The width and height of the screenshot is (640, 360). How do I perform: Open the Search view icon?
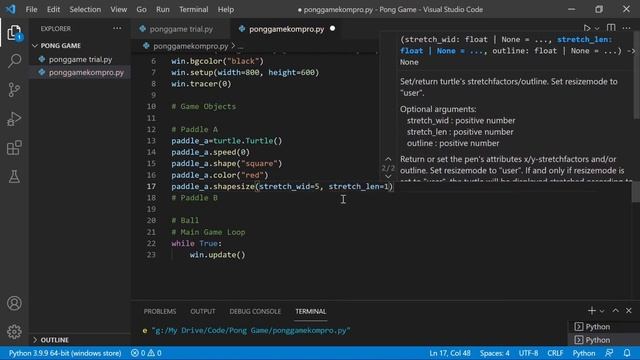click(x=14, y=61)
